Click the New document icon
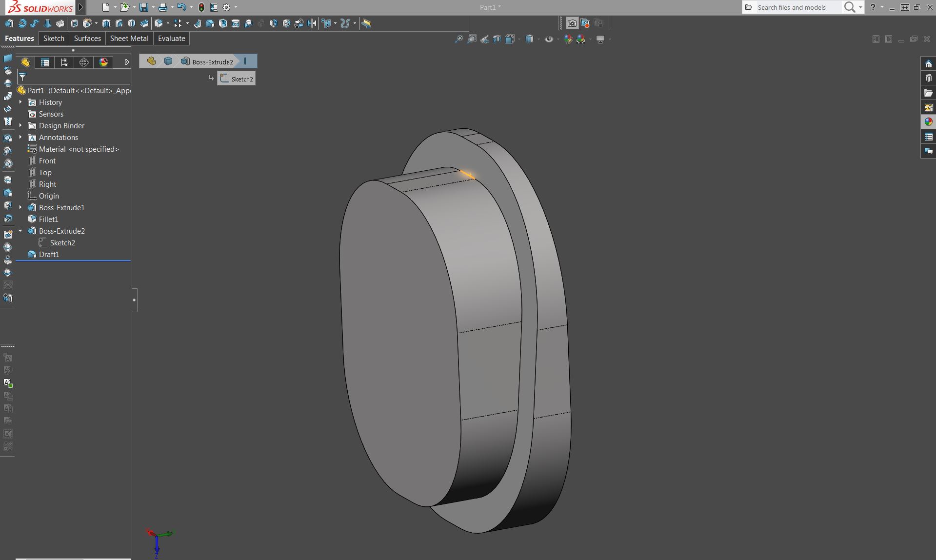The width and height of the screenshot is (936, 560). point(106,7)
